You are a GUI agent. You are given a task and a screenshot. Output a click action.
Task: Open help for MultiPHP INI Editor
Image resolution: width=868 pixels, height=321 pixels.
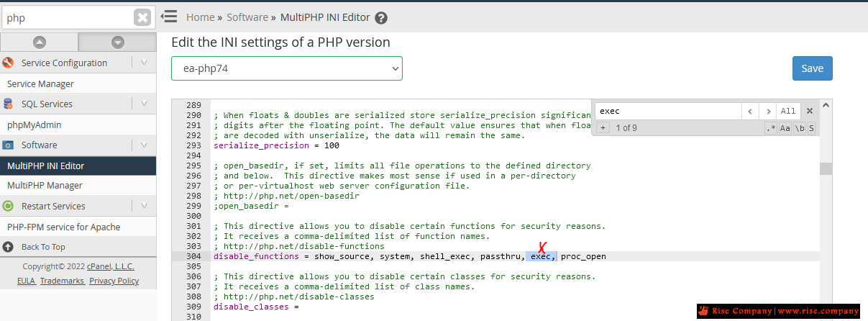tap(381, 18)
